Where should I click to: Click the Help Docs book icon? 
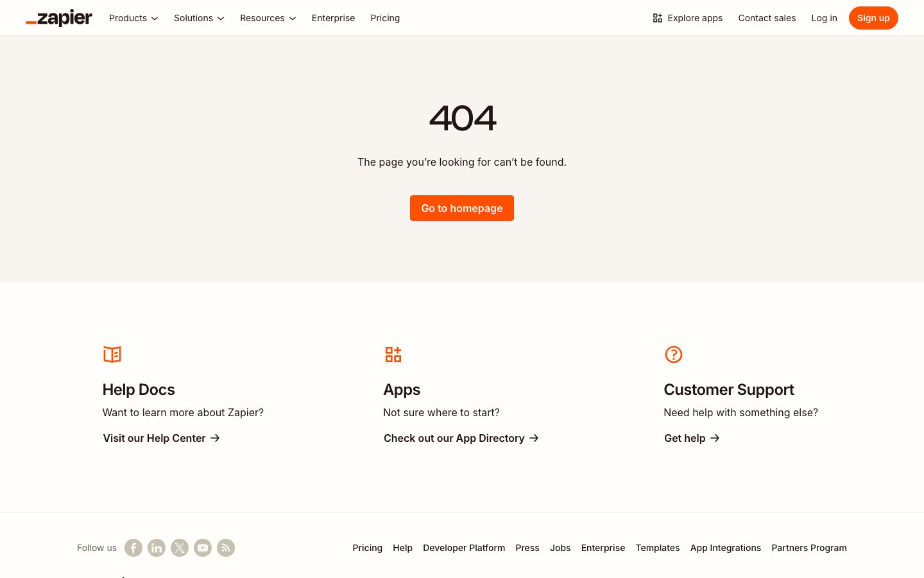112,355
